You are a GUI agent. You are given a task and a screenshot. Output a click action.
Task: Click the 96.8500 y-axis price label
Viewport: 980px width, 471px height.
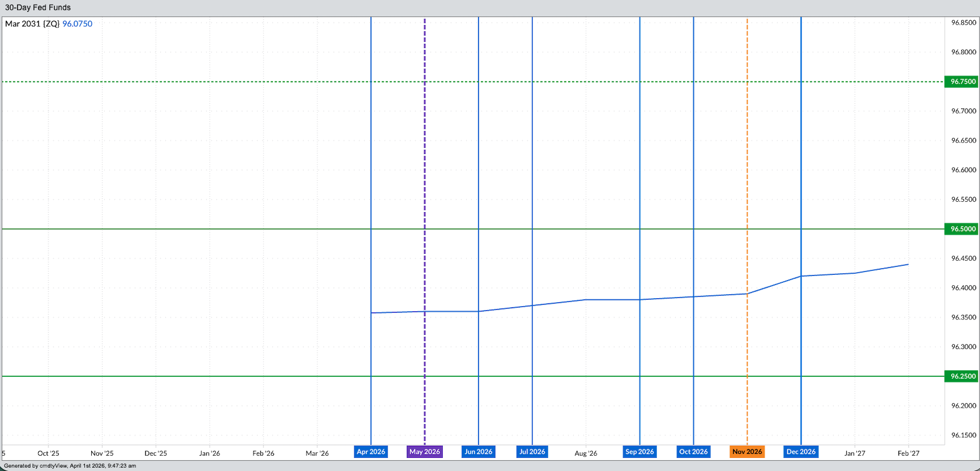[963, 23]
